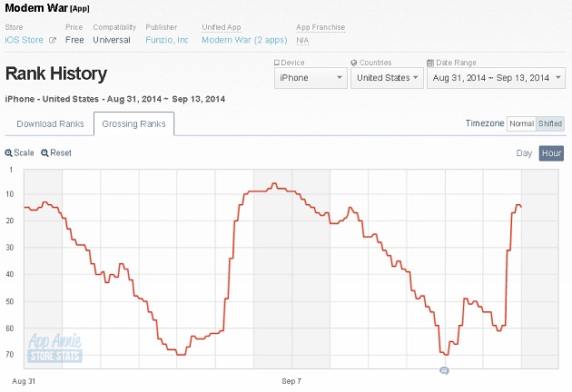Select the Grossing Ranks tab
572x392 pixels.
(x=133, y=124)
